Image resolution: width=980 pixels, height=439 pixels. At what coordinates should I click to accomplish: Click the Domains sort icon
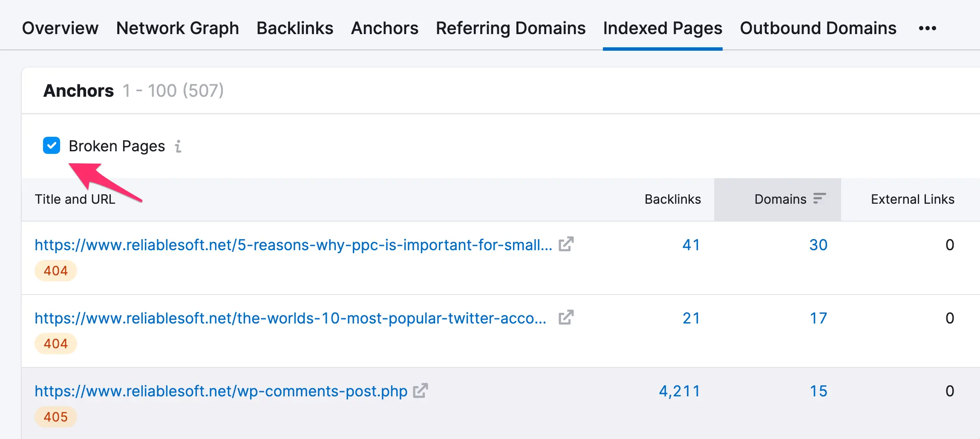pyautogui.click(x=819, y=199)
